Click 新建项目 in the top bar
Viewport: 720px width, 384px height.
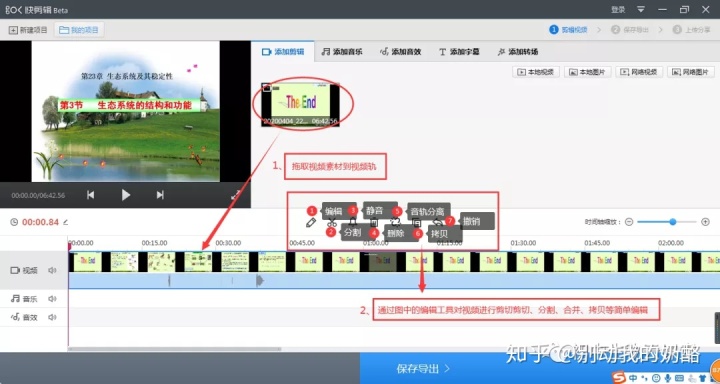click(28, 30)
